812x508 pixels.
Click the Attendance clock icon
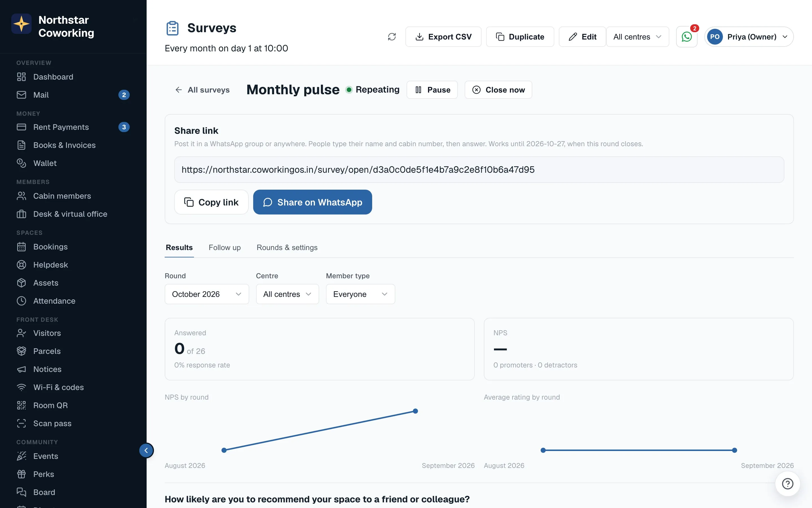pos(21,301)
